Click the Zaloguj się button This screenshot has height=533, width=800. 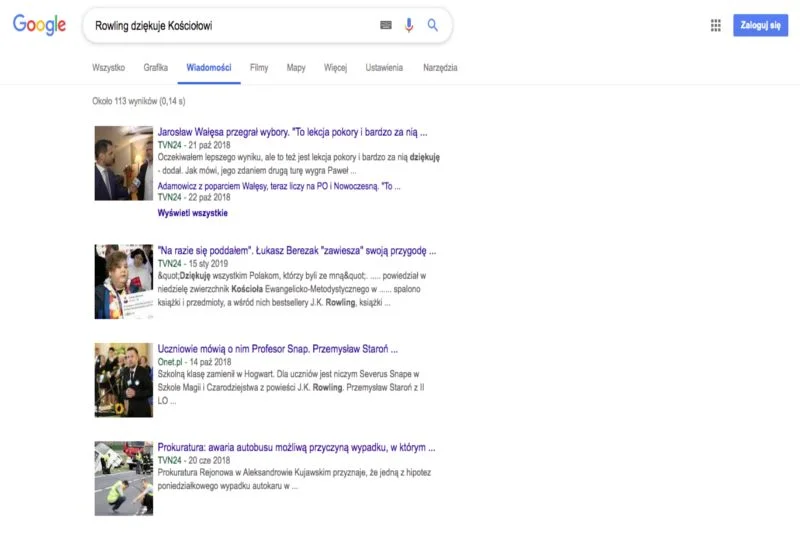click(x=760, y=25)
